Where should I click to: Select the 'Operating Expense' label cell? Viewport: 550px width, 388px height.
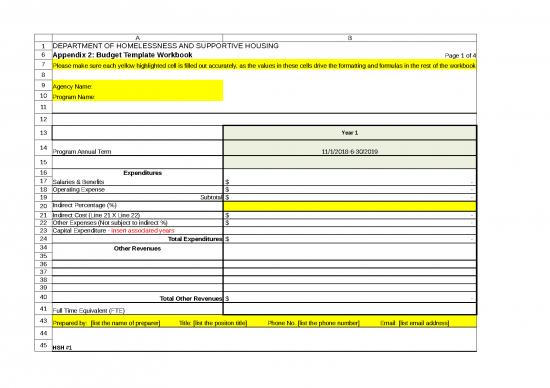pos(138,189)
